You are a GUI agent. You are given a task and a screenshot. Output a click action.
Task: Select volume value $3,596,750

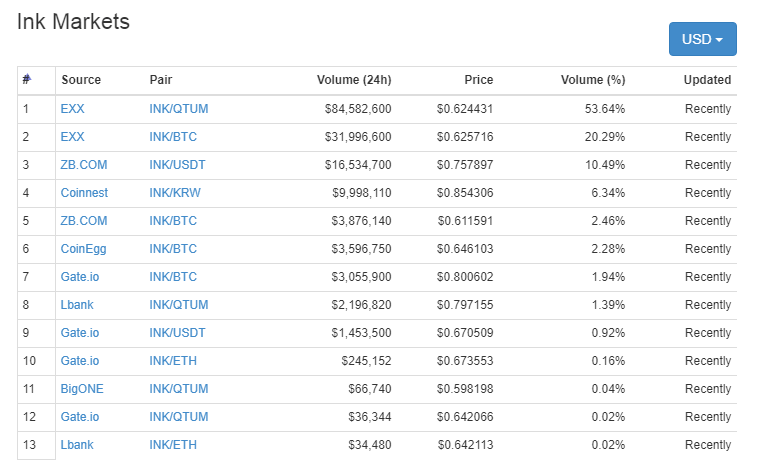tap(361, 249)
